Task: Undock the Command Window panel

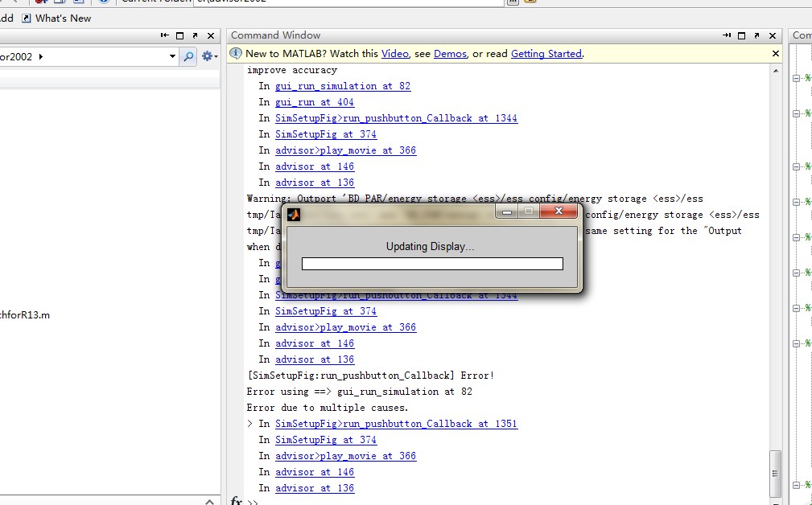Action: [756, 35]
